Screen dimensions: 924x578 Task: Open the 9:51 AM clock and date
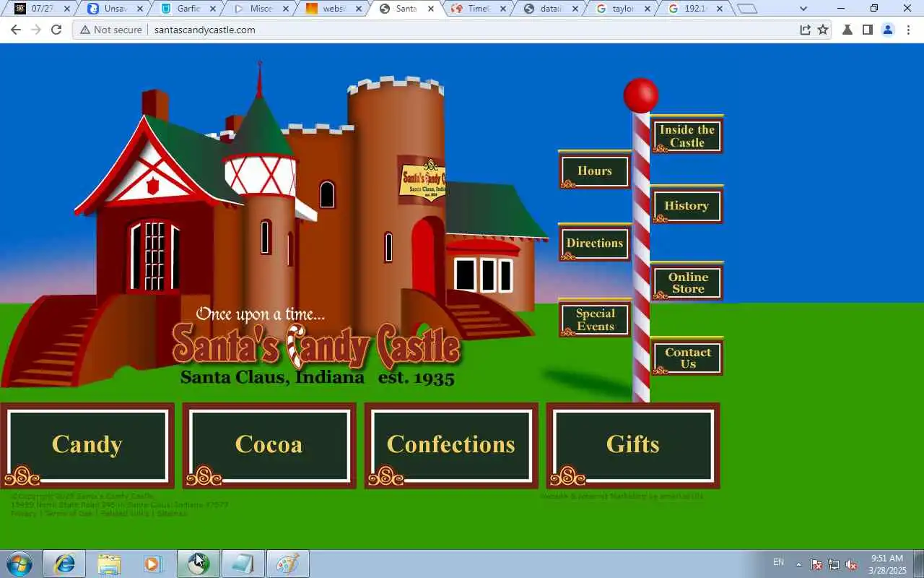coord(887,564)
